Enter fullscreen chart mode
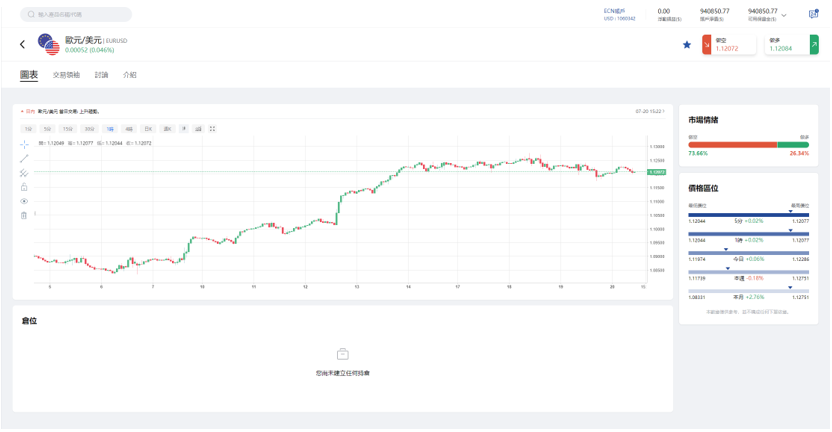Viewport: 832px width, 432px height. [212, 129]
